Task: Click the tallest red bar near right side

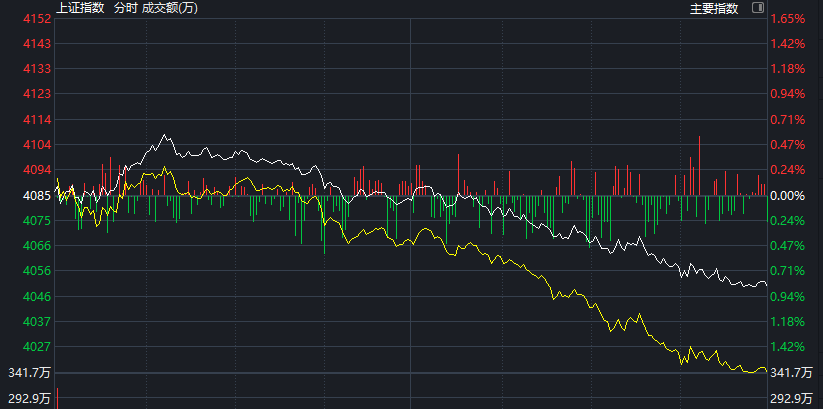Action: 699,165
